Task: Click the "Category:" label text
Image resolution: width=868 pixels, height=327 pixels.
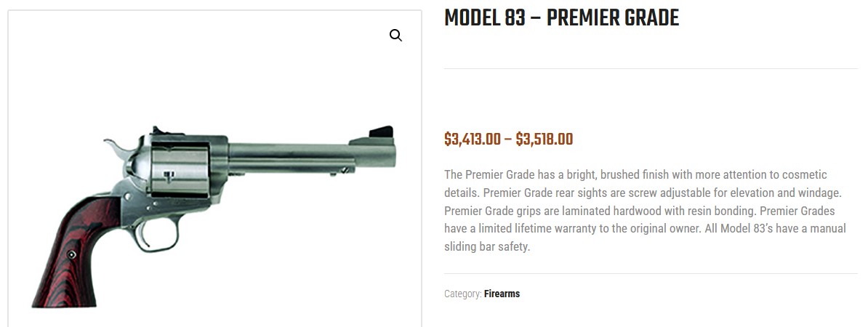Action: point(463,294)
